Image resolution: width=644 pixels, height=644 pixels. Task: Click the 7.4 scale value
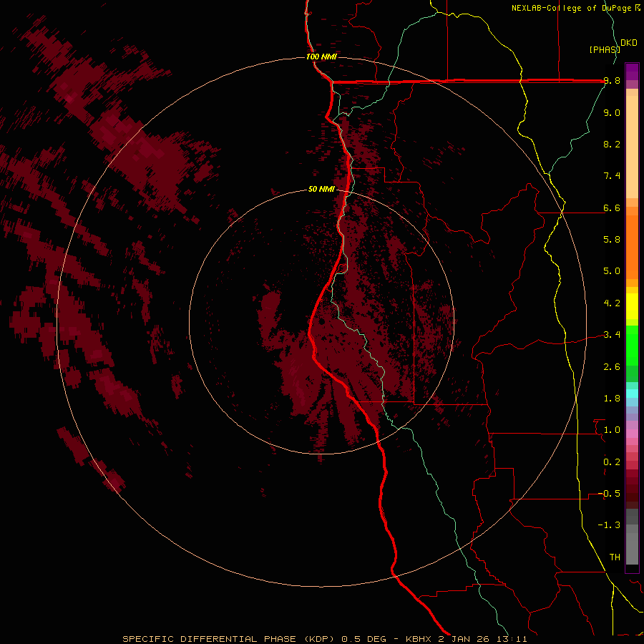(x=612, y=176)
